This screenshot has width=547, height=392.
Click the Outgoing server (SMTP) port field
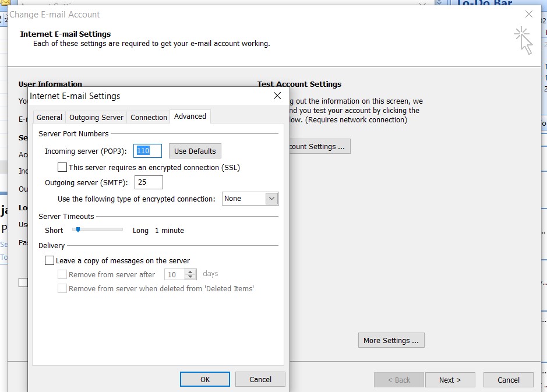(x=149, y=183)
